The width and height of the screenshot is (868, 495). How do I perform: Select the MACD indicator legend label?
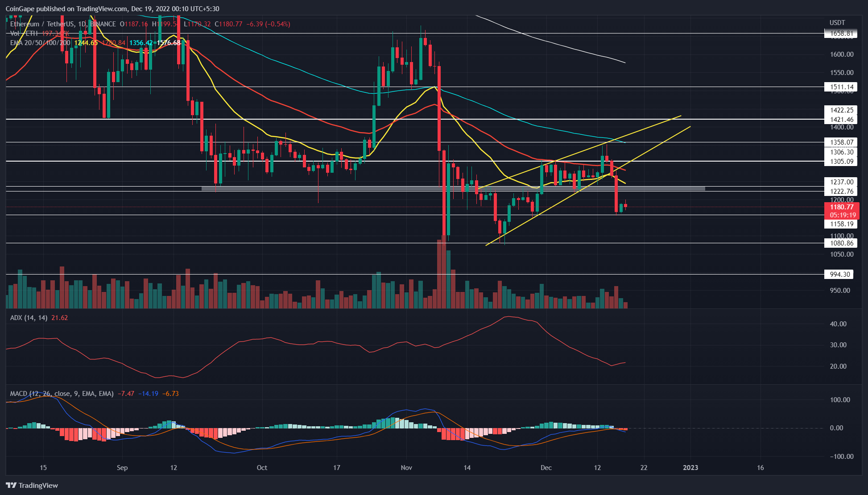[62, 394]
